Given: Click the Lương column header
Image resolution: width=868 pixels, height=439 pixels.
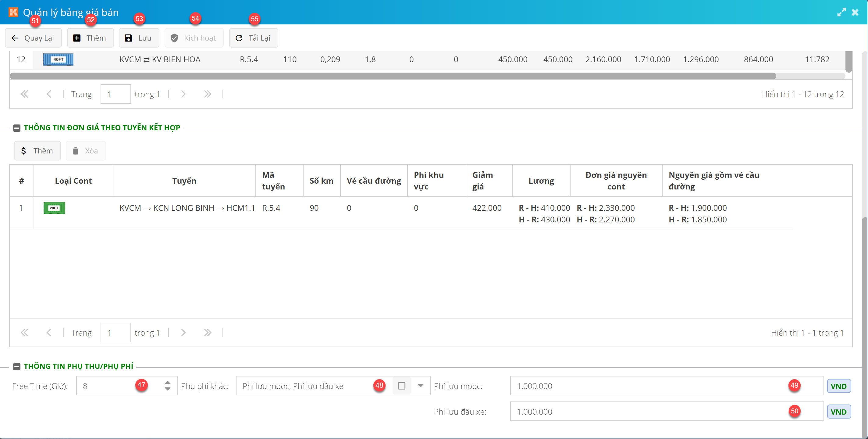Looking at the screenshot, I should [541, 181].
